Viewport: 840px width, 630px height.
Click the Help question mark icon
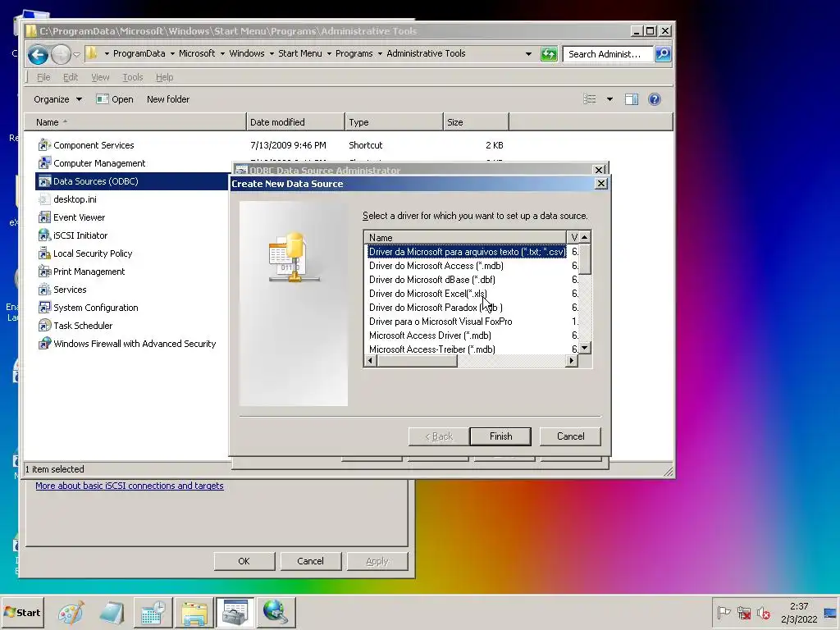pos(654,99)
